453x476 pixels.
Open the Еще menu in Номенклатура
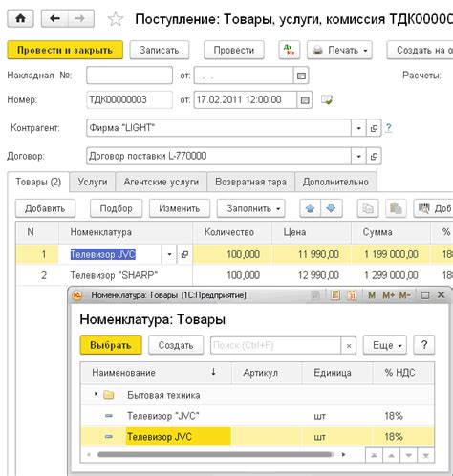385,345
